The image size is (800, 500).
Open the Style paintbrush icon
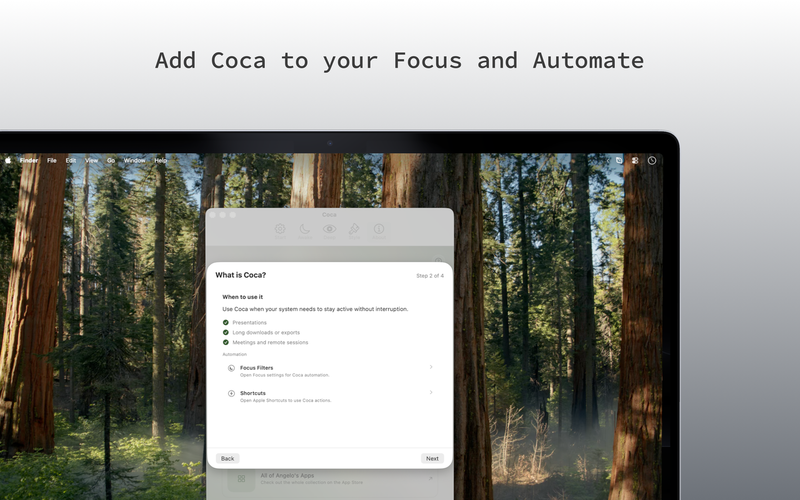(x=354, y=229)
